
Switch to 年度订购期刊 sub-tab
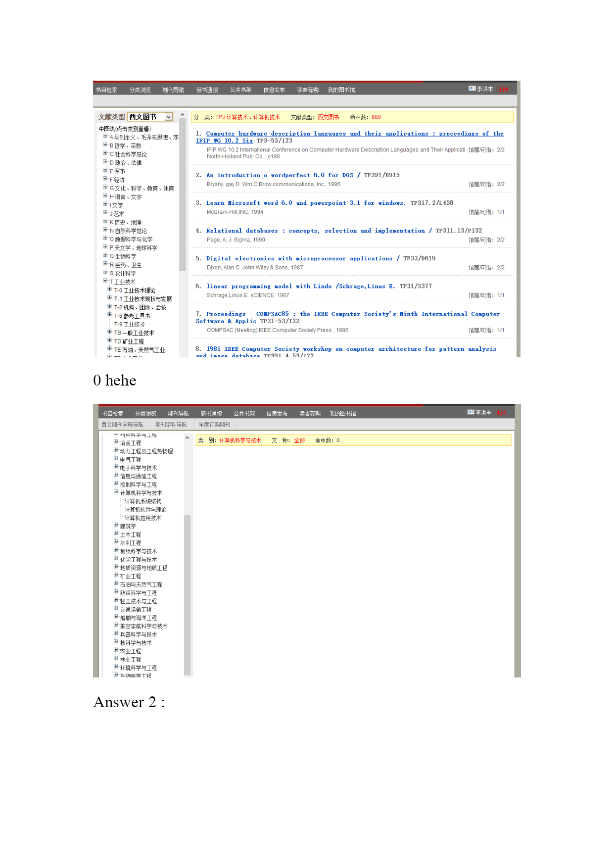(x=214, y=425)
